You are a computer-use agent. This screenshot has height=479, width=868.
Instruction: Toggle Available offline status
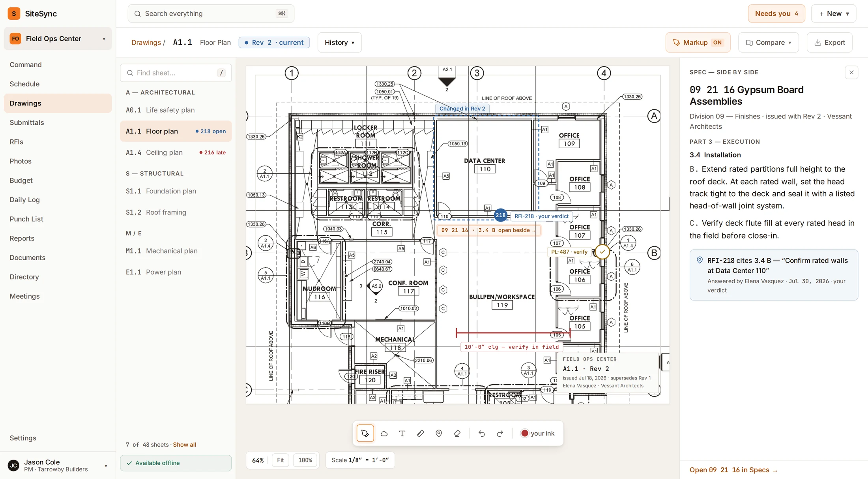(x=176, y=463)
